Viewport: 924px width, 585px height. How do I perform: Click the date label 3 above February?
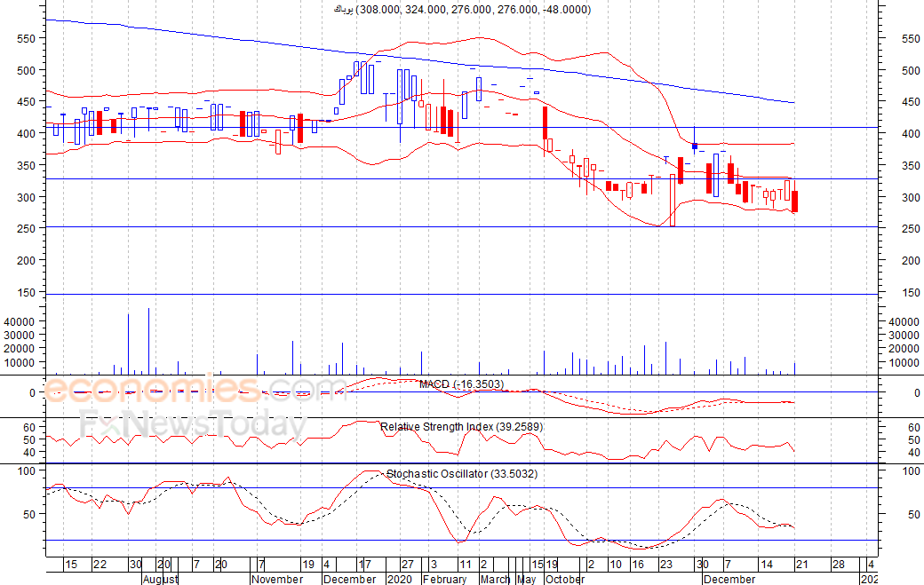(x=434, y=565)
